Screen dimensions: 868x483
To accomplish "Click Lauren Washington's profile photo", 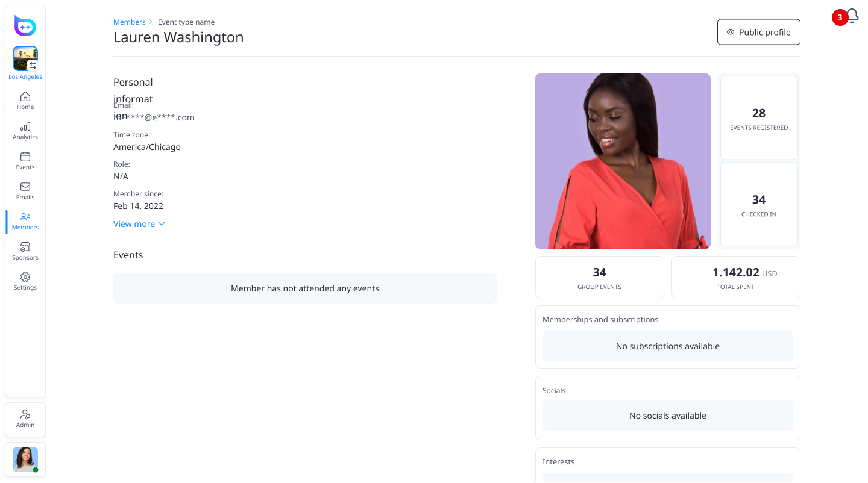I will click(x=623, y=161).
